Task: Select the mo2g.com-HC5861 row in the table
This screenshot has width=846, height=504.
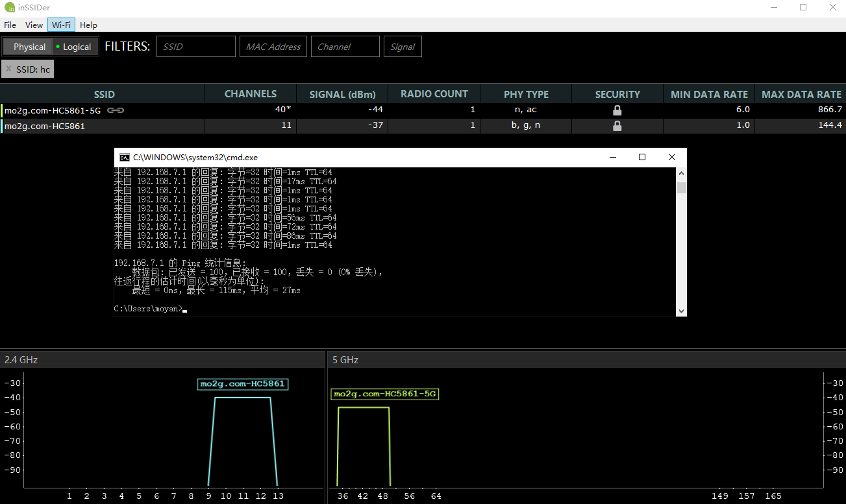Action: coord(423,126)
